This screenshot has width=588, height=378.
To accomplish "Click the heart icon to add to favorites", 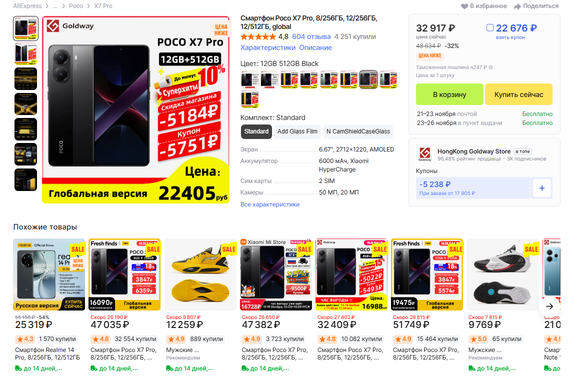I will [x=464, y=6].
